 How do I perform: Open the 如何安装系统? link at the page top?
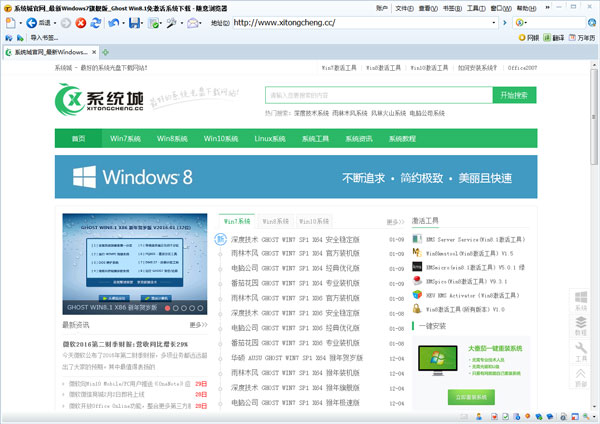(x=477, y=68)
